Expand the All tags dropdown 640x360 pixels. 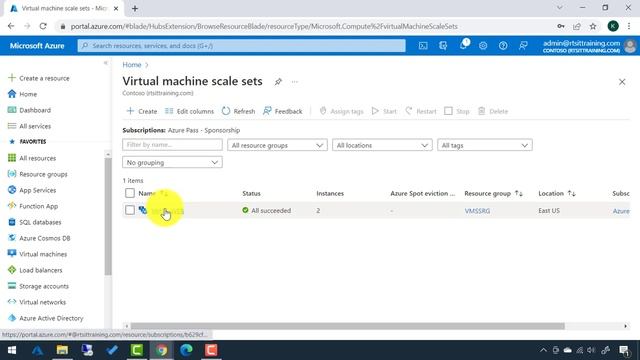tap(484, 145)
